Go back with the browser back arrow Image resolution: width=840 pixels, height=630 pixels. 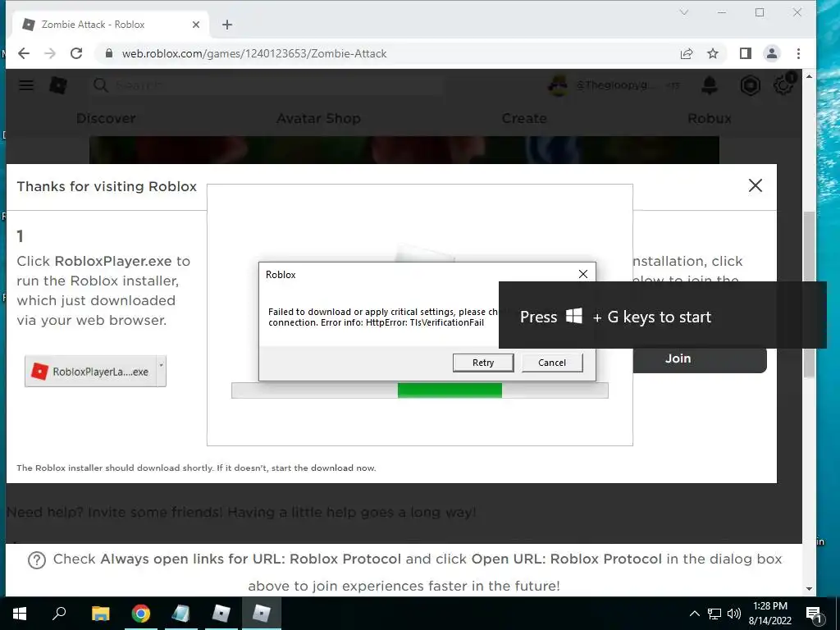[24, 53]
